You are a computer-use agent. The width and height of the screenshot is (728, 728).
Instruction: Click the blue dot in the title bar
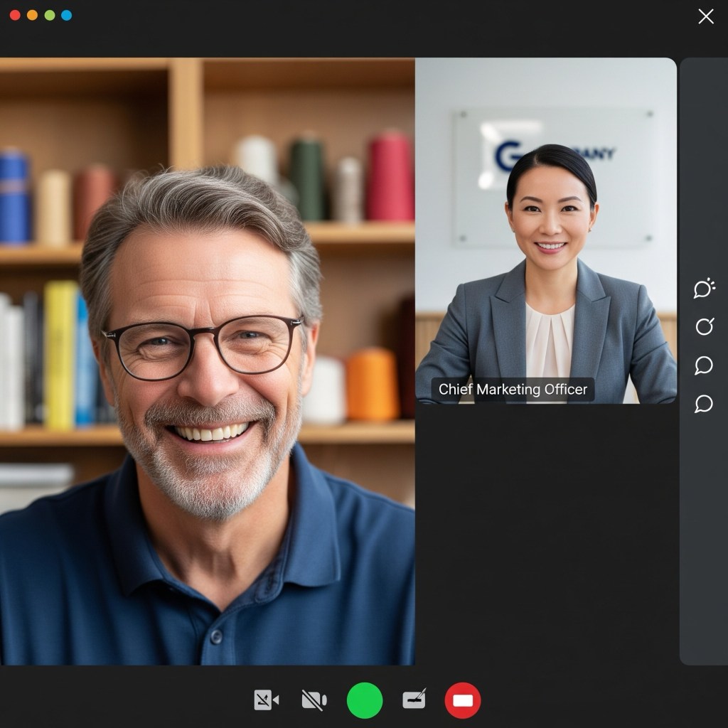[66, 15]
